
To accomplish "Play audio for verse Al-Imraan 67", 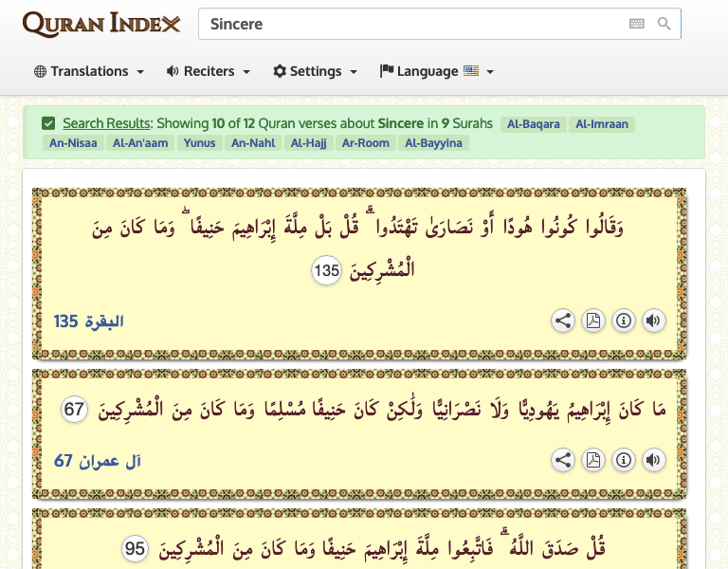I will point(653,460).
